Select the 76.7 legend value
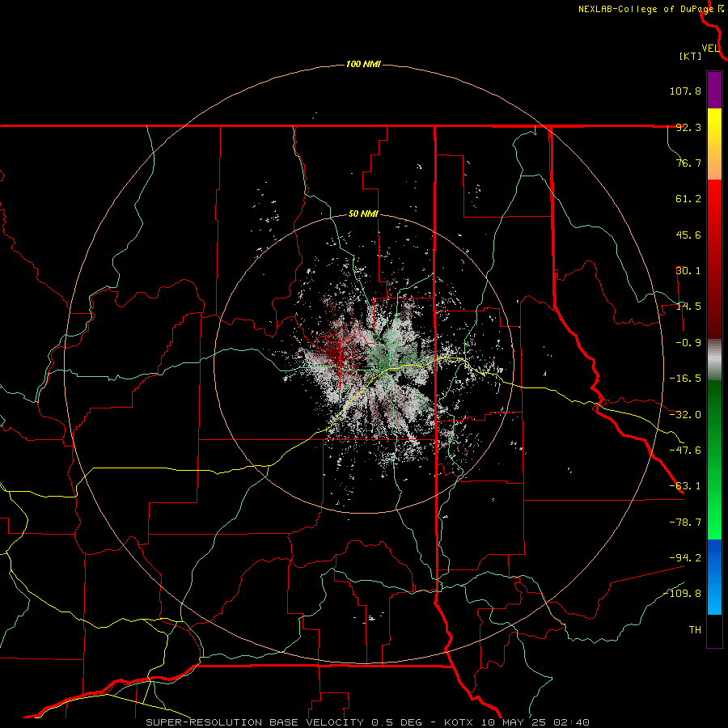The image size is (728, 728). tap(688, 163)
